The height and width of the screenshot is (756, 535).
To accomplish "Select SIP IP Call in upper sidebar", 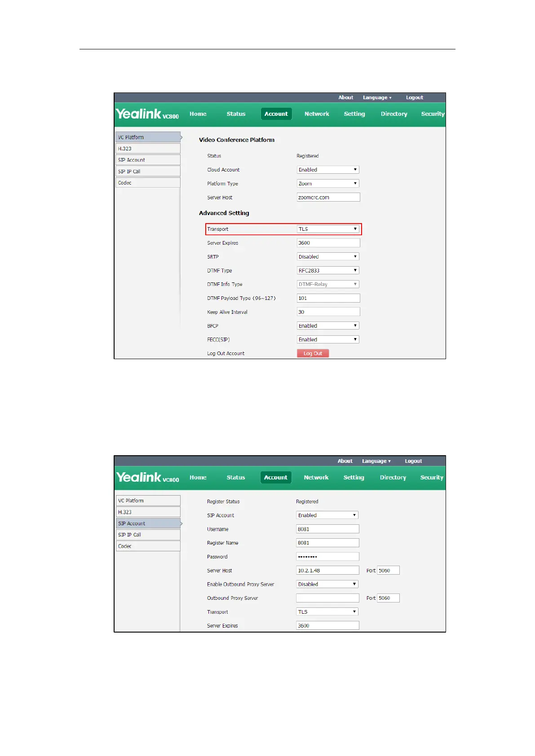I will click(148, 171).
